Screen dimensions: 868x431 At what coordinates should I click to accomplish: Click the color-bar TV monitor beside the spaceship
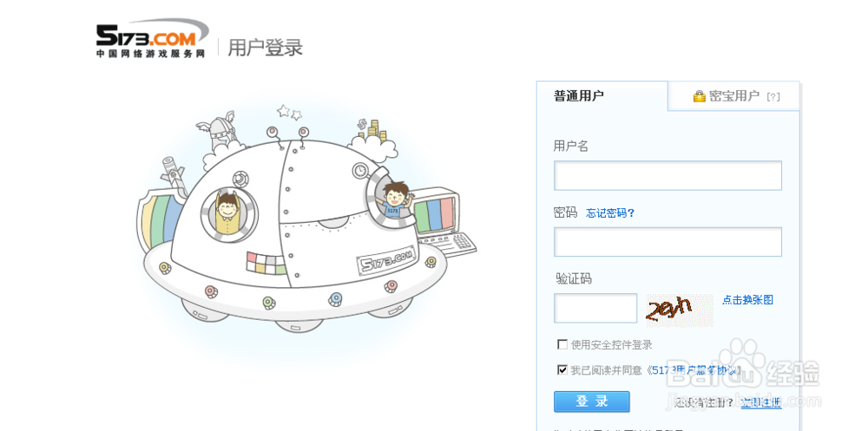(x=439, y=214)
